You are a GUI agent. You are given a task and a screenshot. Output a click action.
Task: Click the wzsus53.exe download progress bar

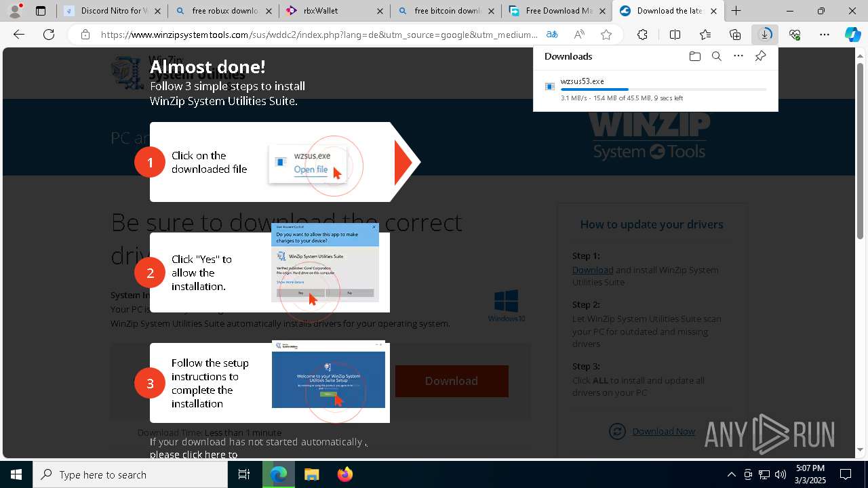[x=663, y=89]
